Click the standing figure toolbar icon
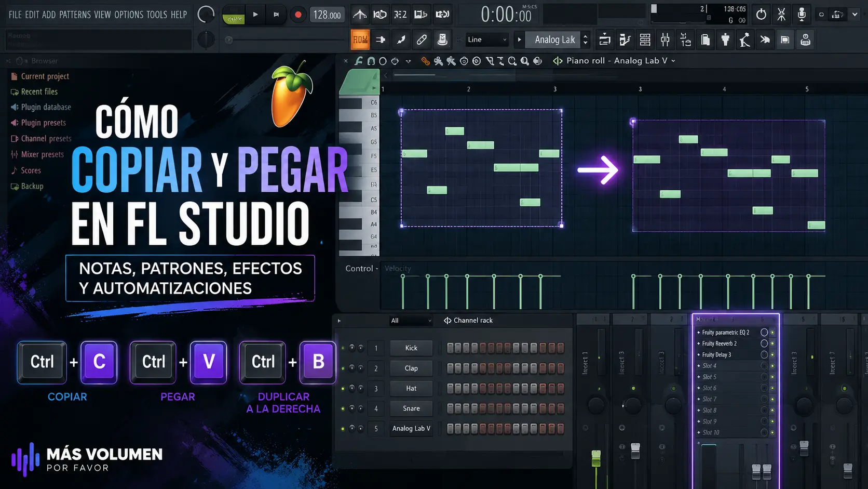The height and width of the screenshot is (489, 868). click(725, 39)
